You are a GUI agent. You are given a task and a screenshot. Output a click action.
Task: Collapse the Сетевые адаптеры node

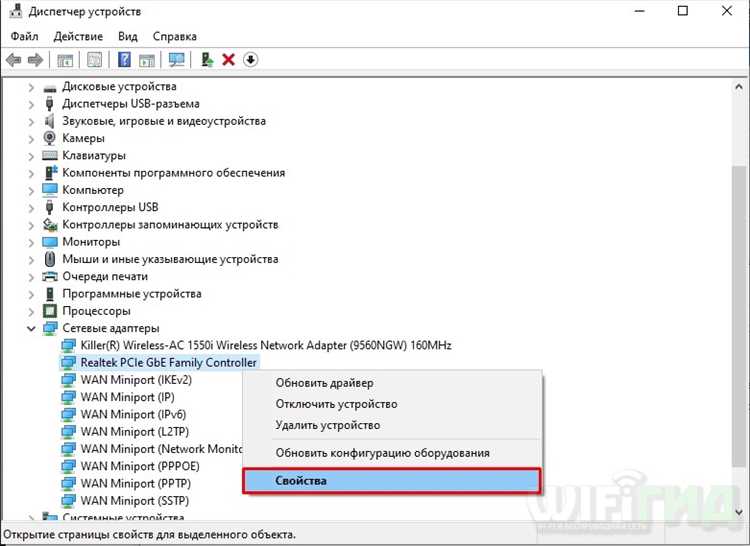pyautogui.click(x=31, y=328)
